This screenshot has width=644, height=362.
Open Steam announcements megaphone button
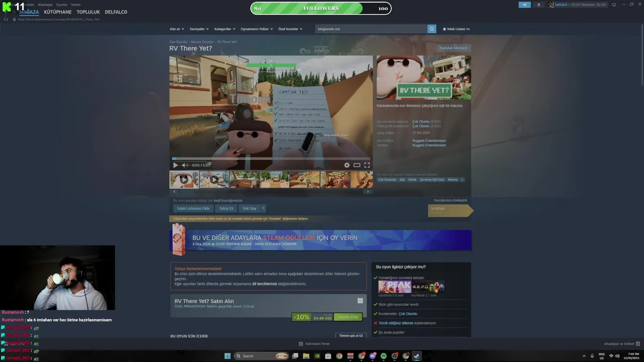[525, 5]
